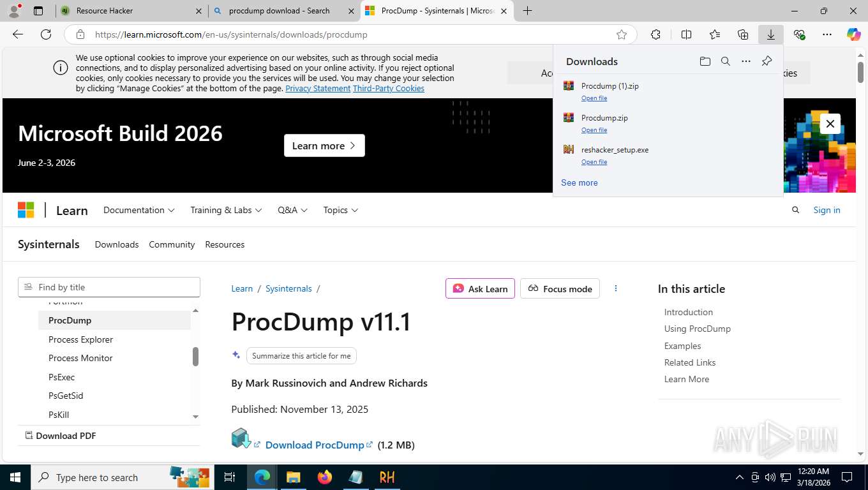This screenshot has width=868, height=490.
Task: Open Browser essentials heart icon
Action: [x=799, y=34]
